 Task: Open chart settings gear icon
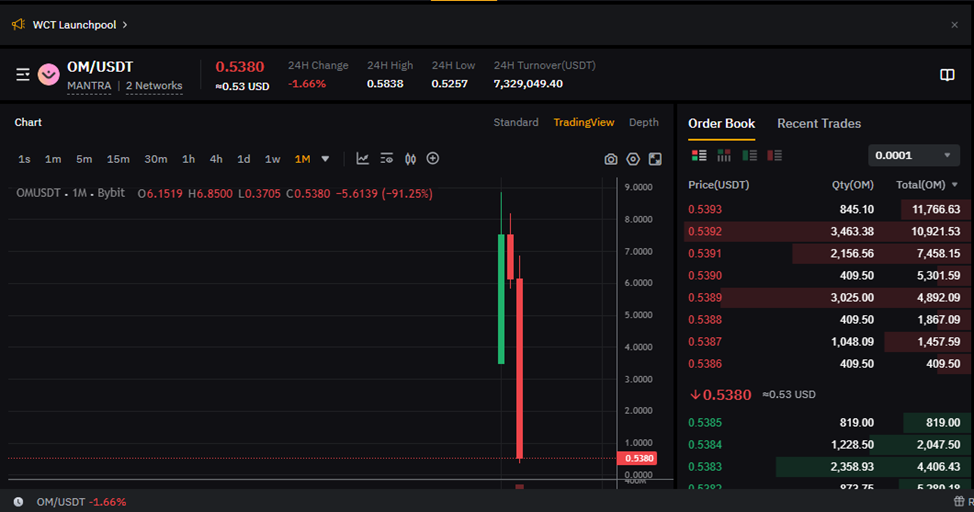click(632, 160)
